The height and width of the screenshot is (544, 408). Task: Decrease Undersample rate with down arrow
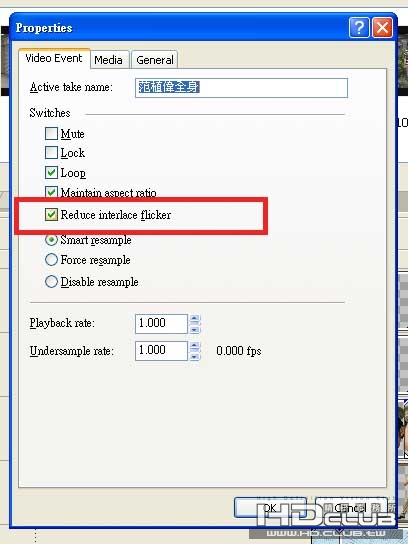pyautogui.click(x=195, y=356)
